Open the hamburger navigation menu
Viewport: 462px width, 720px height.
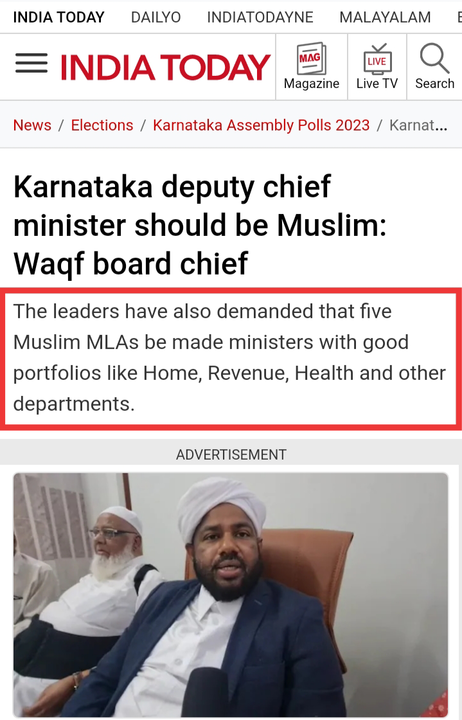point(31,63)
